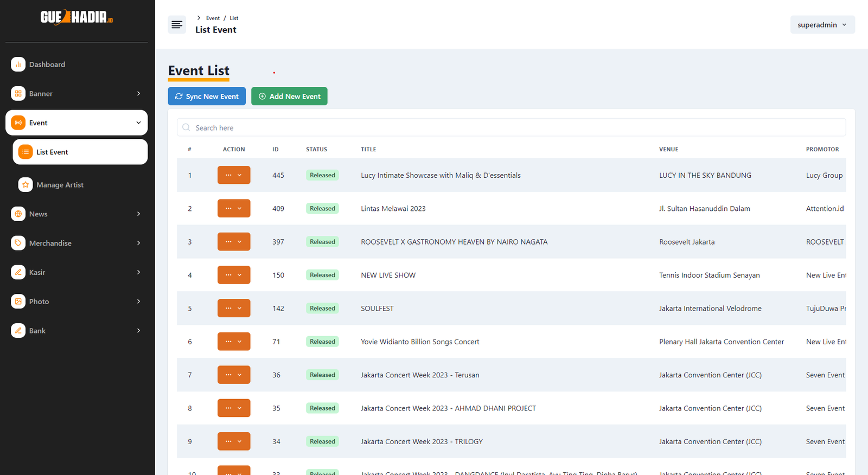
Task: Open action dropdown for TRILOGY row
Action: tap(234, 441)
